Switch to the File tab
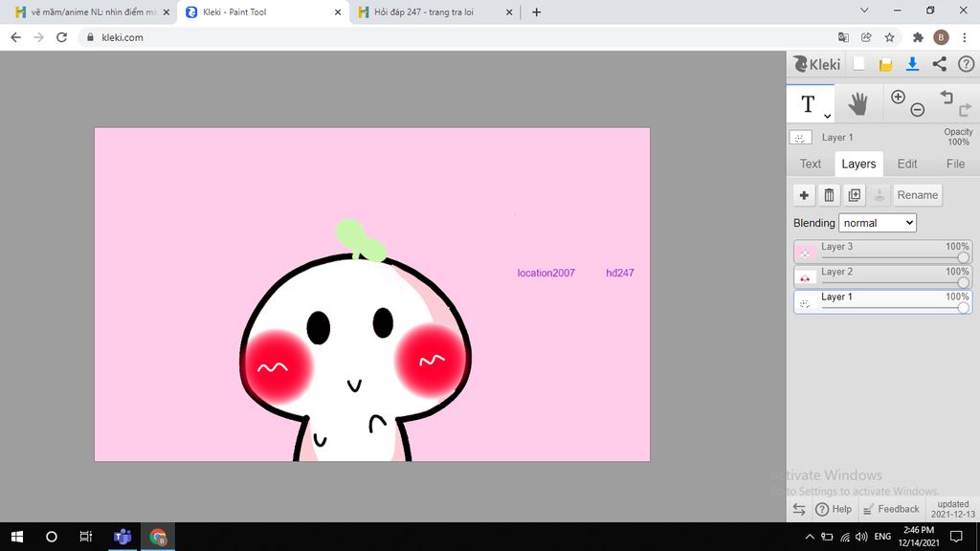 [955, 164]
